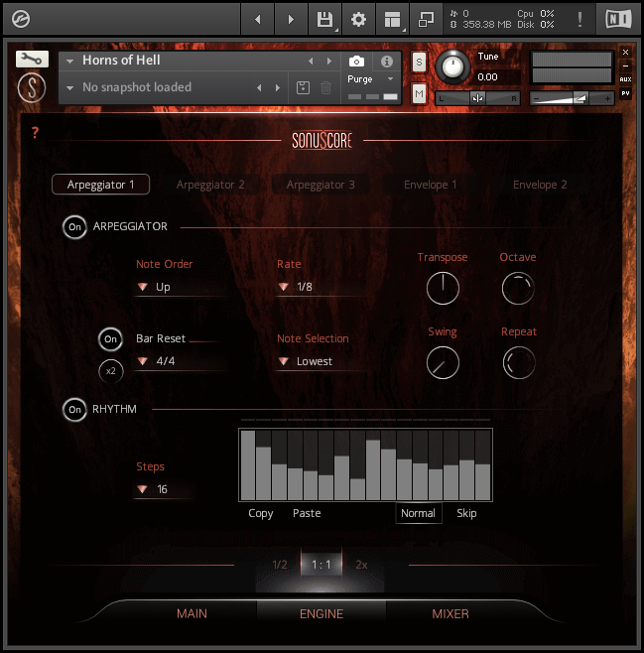Click the red question mark help icon
This screenshot has width=644, height=653.
(36, 133)
